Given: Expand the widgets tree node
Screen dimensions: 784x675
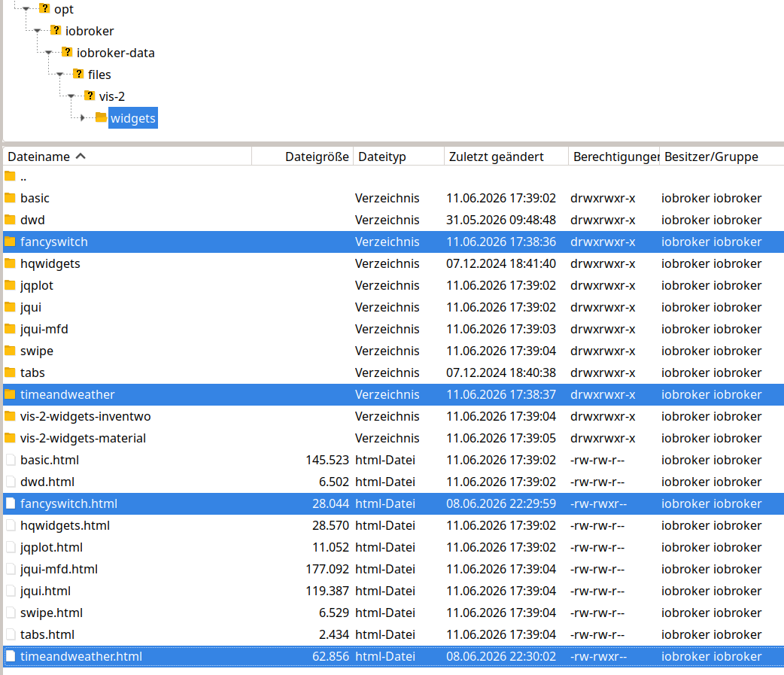Looking at the screenshot, I should tap(83, 118).
